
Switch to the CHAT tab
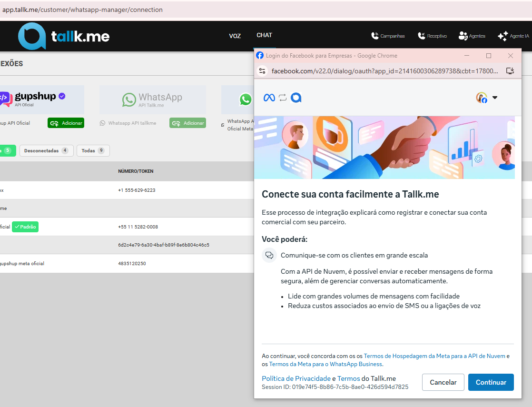264,35
